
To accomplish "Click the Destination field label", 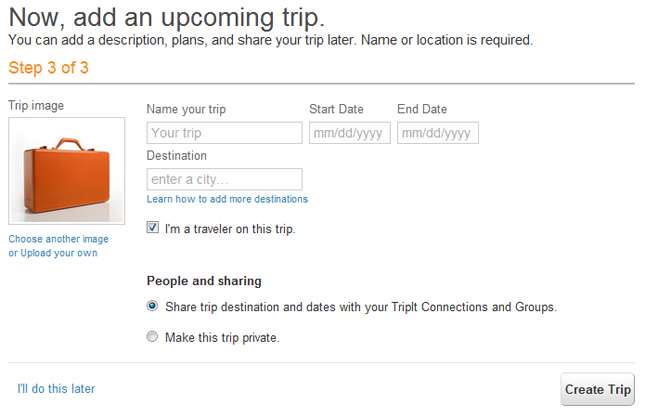I will pos(177,156).
